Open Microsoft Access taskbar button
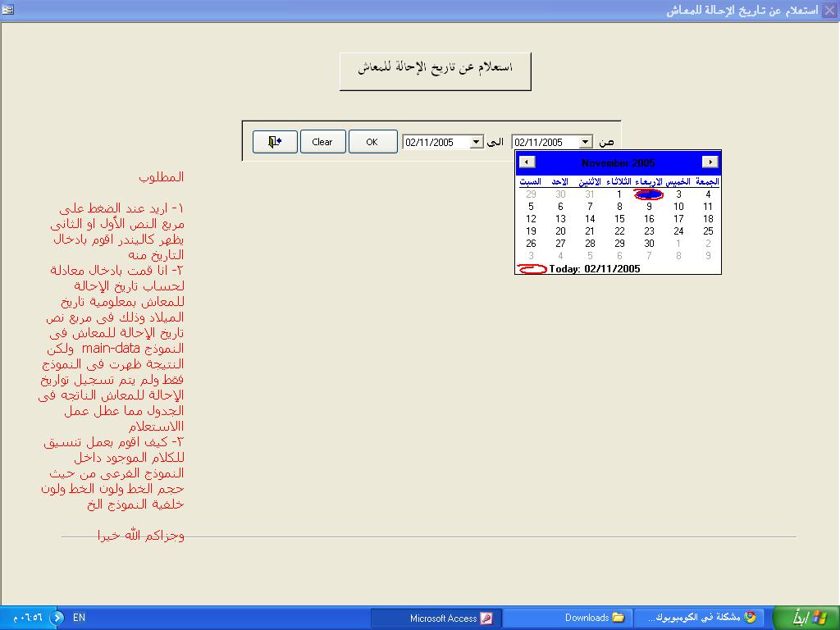840x630 pixels. 436,619
